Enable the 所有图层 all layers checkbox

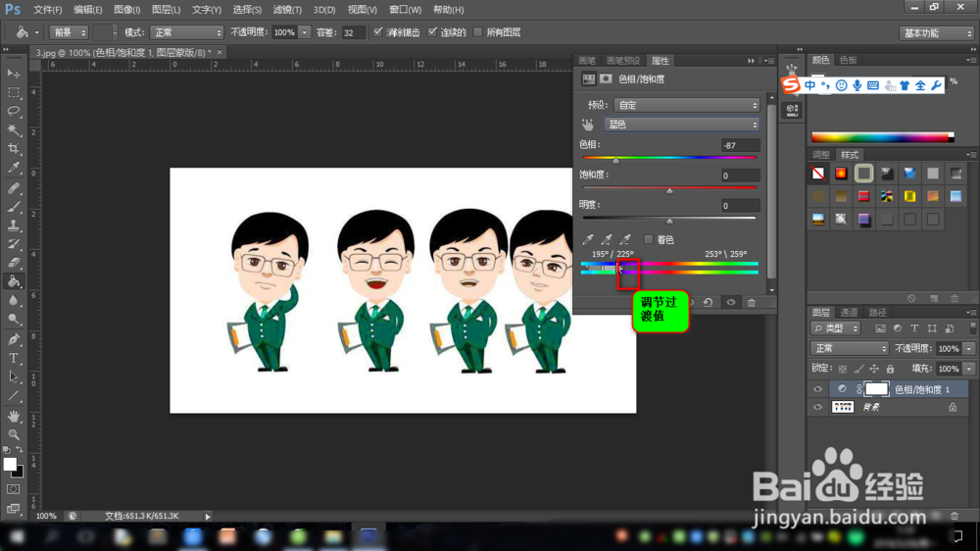coord(478,32)
